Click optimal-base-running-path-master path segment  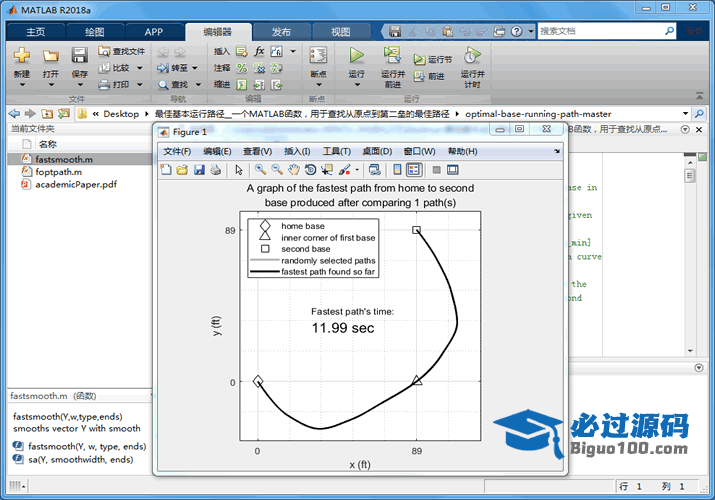click(x=538, y=114)
